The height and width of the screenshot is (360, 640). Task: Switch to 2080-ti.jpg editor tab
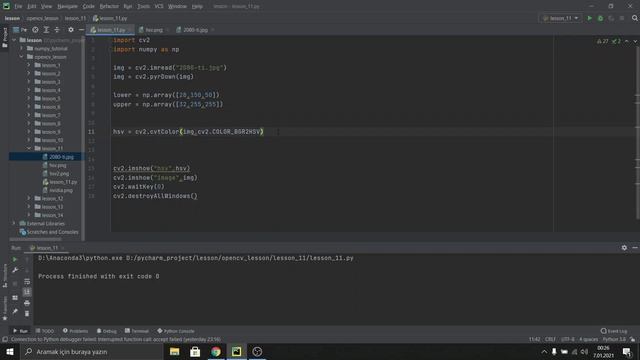[195, 30]
